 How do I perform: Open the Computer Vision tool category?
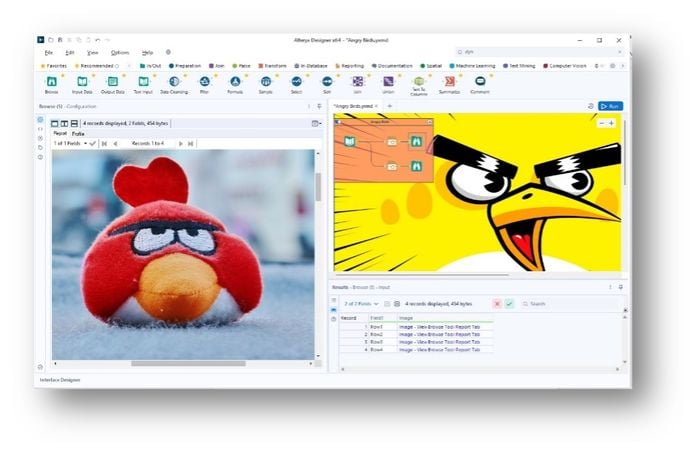point(565,66)
